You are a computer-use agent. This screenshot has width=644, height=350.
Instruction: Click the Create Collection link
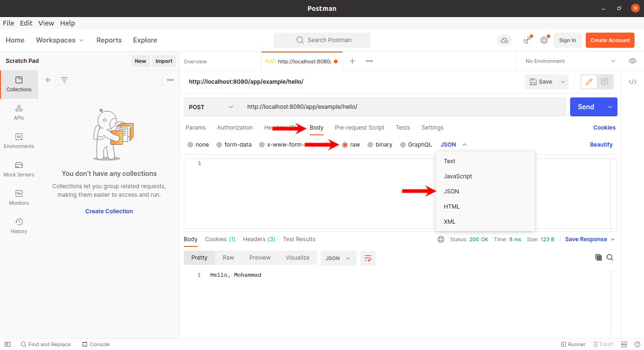pyautogui.click(x=109, y=211)
